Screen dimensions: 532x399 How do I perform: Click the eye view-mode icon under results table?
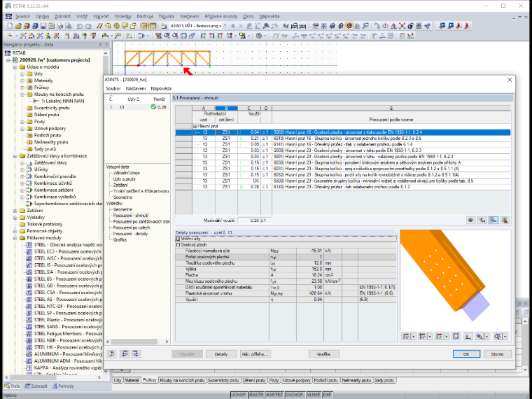click(x=470, y=220)
